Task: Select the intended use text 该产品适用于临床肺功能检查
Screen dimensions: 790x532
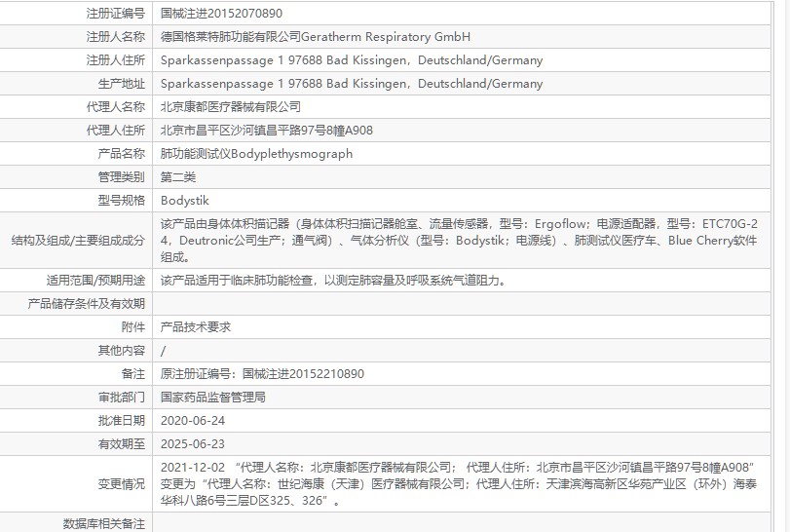Action: click(x=333, y=280)
